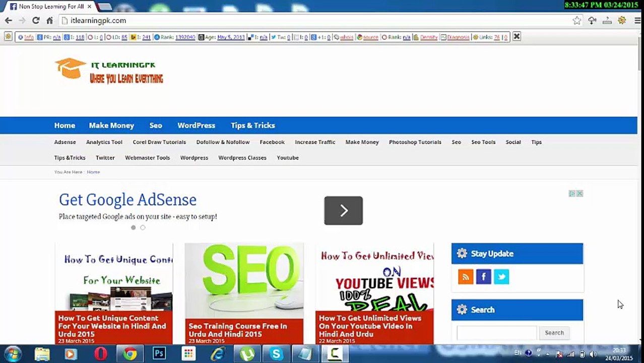Open the Age link May 5, 2013
This screenshot has width=644, height=363.
pyautogui.click(x=231, y=37)
